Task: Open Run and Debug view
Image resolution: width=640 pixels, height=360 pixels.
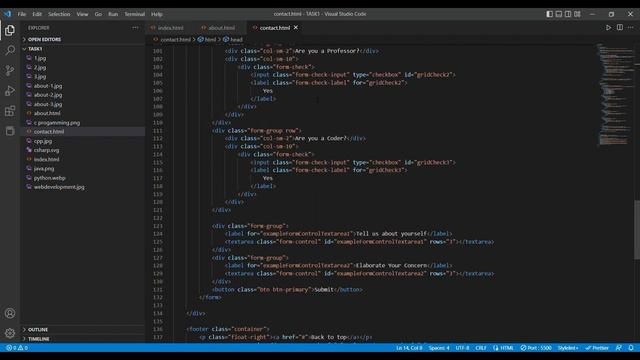Action: pyautogui.click(x=10, y=91)
